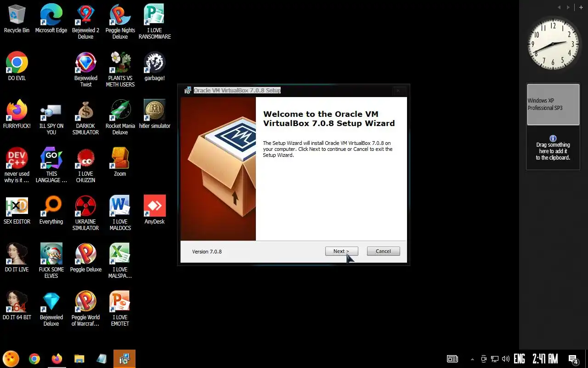588x368 pixels.
Task: Click the VirtualBox installer title bar icon
Action: pos(187,91)
